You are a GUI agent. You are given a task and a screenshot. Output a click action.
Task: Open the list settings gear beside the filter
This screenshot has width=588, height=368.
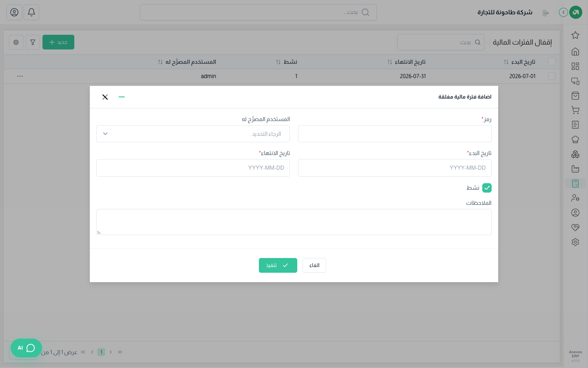(x=16, y=42)
